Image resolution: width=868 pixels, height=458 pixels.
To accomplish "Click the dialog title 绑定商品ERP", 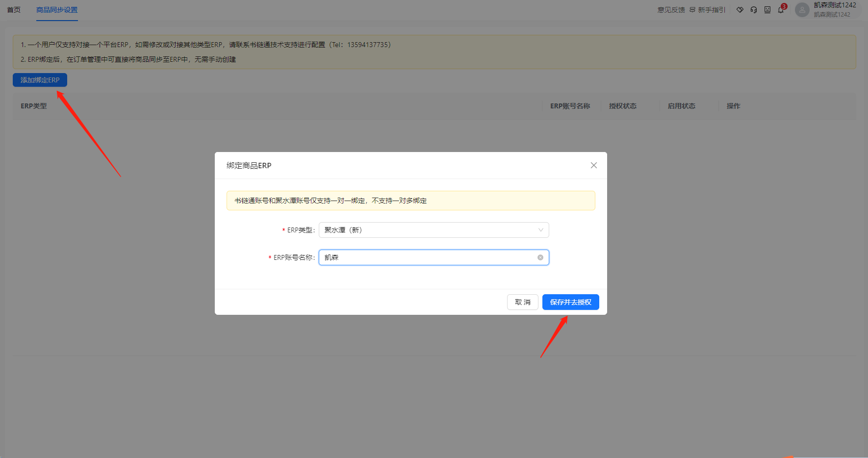I will click(x=249, y=166).
